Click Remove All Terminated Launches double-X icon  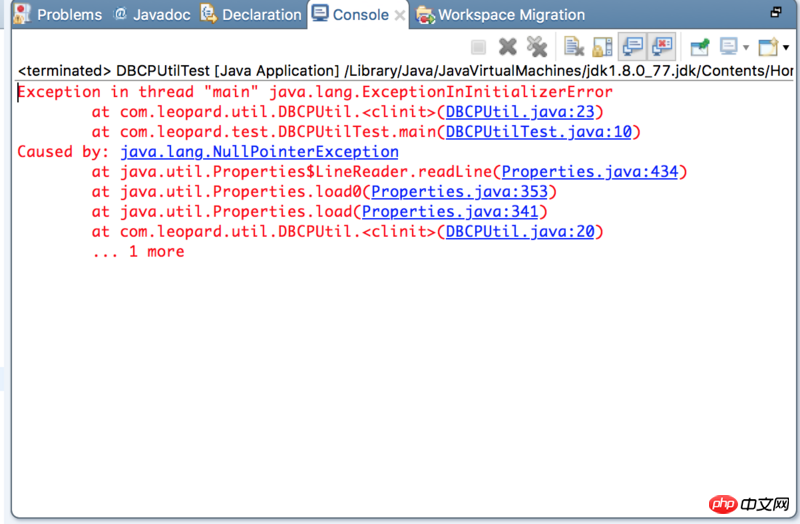coord(537,47)
